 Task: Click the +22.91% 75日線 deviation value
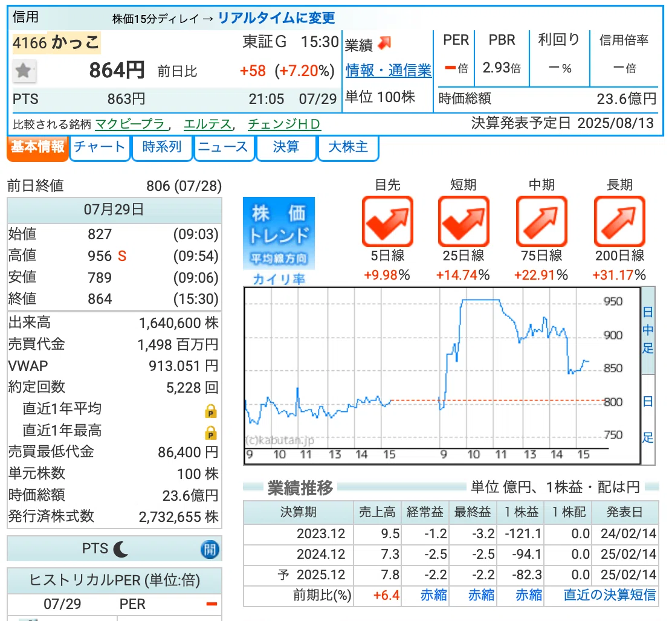[541, 275]
